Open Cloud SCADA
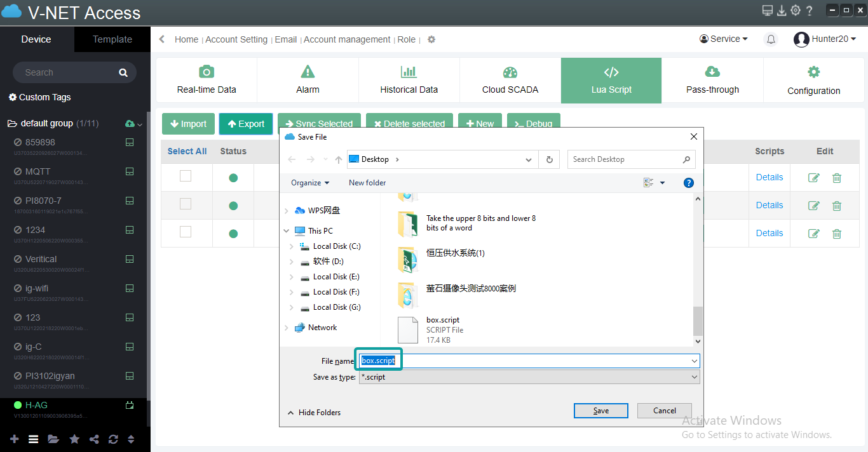This screenshot has width=868, height=452. (x=510, y=71)
